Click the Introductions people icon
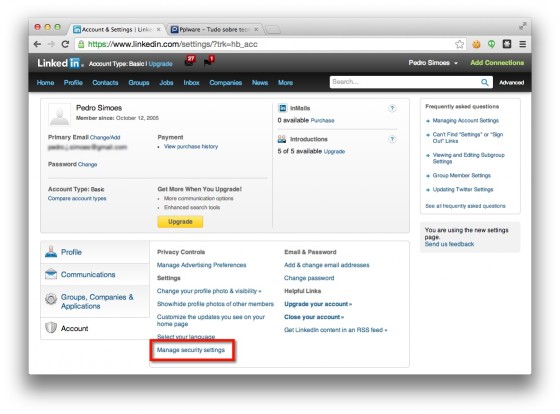The height and width of the screenshot is (414, 560). click(x=282, y=139)
